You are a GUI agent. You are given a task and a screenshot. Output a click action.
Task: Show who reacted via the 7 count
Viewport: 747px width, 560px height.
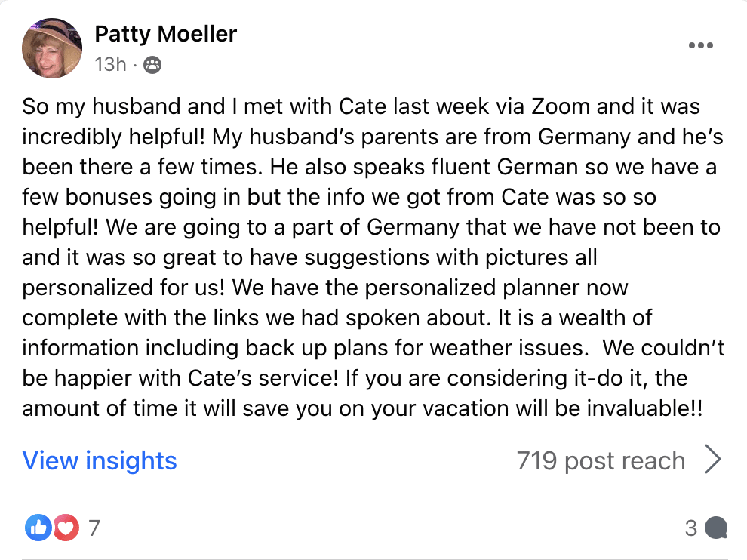point(94,528)
